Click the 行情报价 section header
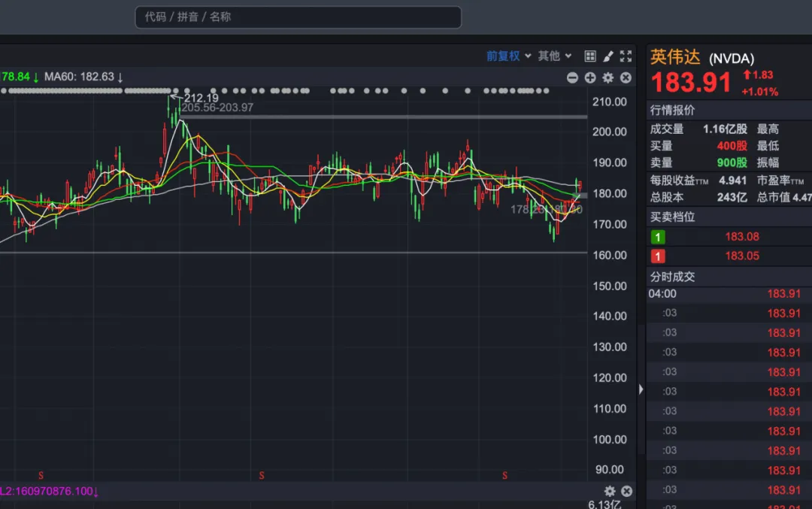 [x=672, y=111]
